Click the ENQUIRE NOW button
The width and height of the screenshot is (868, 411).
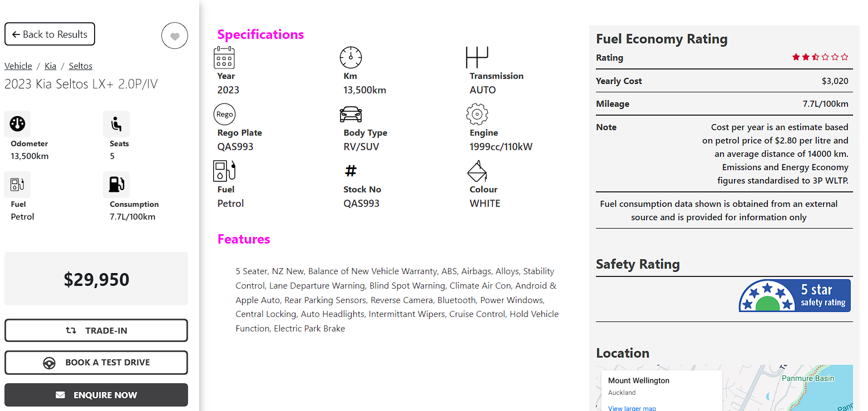[96, 395]
